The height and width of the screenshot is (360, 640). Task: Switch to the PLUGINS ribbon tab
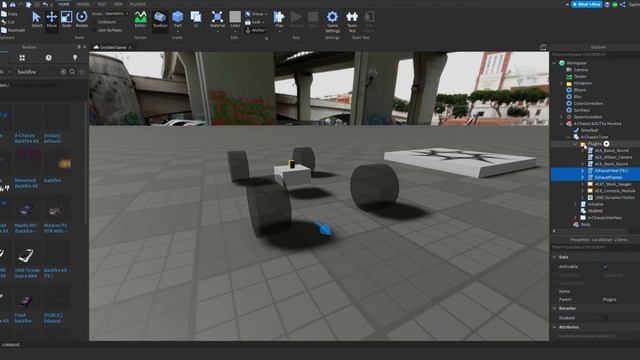[x=138, y=4]
